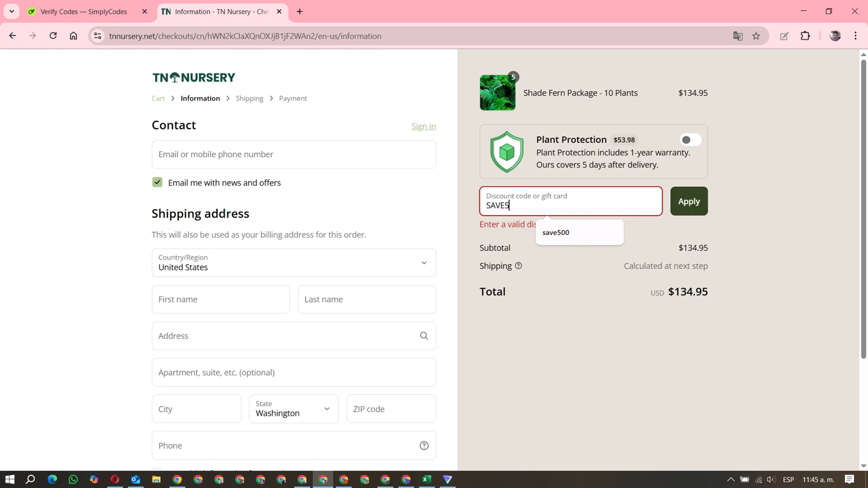The width and height of the screenshot is (868, 488).
Task: Click the Phone input field
Action: click(x=294, y=445)
